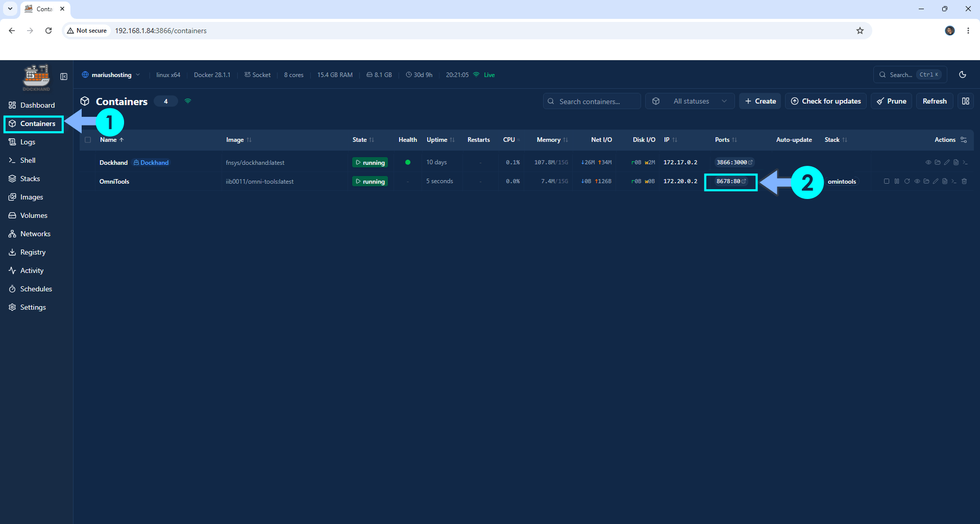Open terminal for the OmniTools container
Image resolution: width=980 pixels, height=524 pixels.
click(954, 181)
